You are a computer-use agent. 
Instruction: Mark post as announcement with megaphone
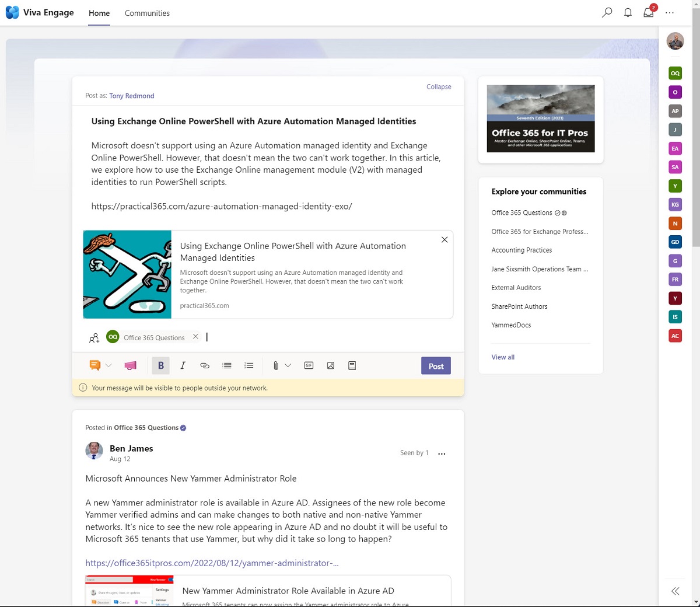click(x=130, y=365)
